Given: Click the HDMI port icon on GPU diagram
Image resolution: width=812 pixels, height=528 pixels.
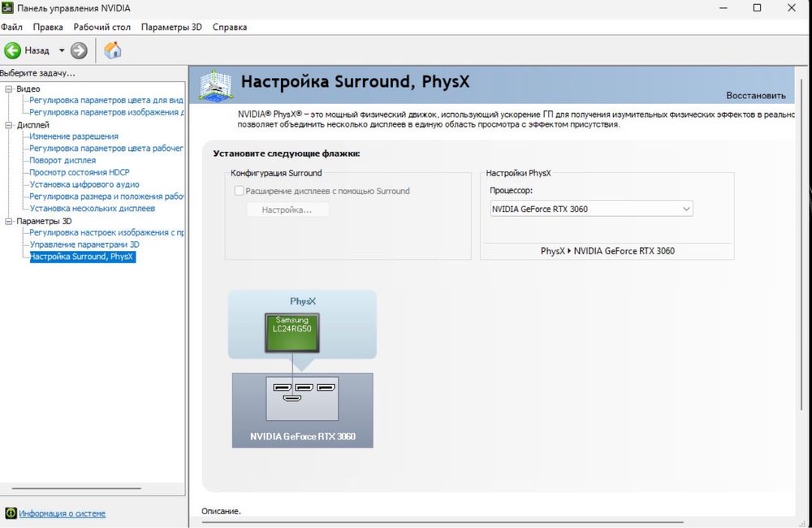Looking at the screenshot, I should tap(292, 398).
